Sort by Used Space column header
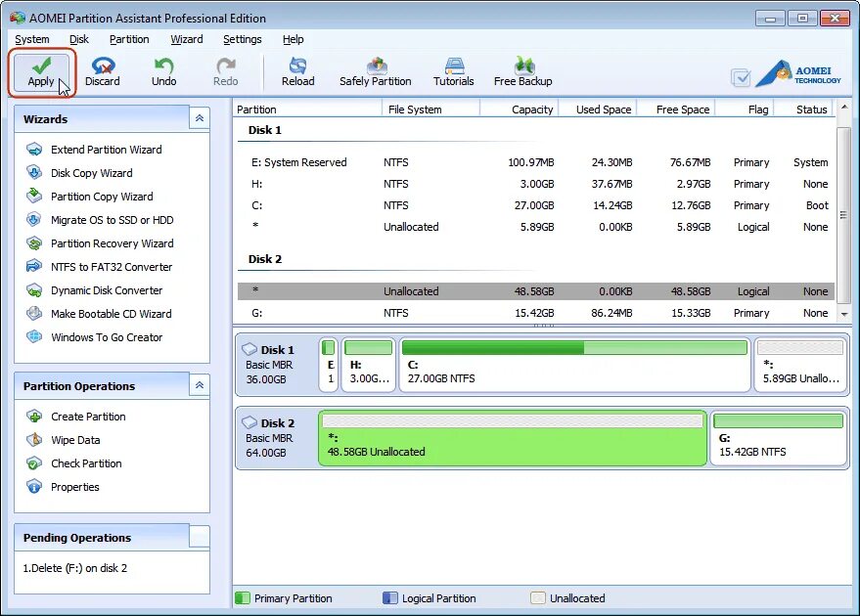 pos(597,110)
